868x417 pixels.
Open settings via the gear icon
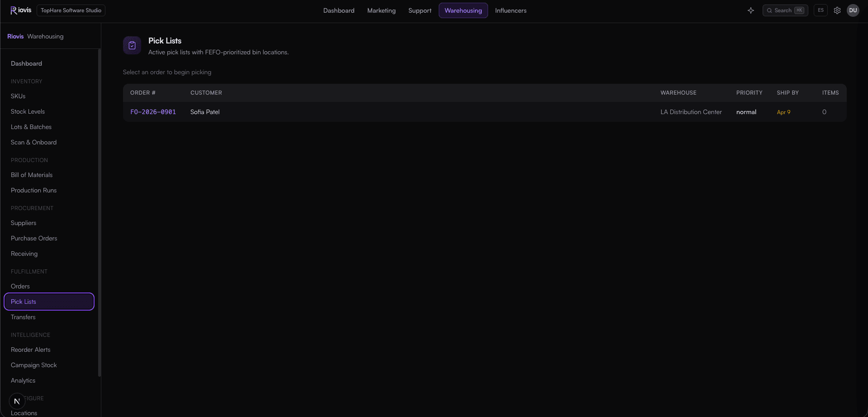tap(837, 10)
